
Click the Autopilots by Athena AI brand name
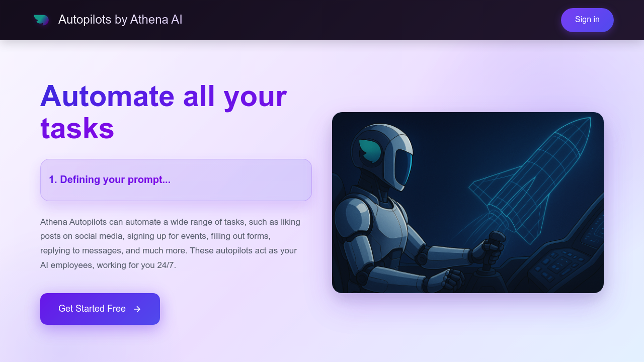tap(120, 20)
